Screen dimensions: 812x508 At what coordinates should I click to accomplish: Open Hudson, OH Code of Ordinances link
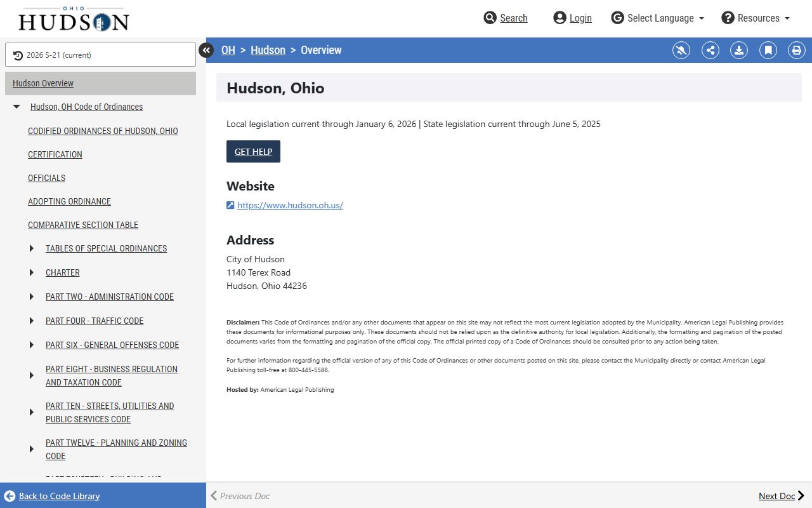[86, 107]
